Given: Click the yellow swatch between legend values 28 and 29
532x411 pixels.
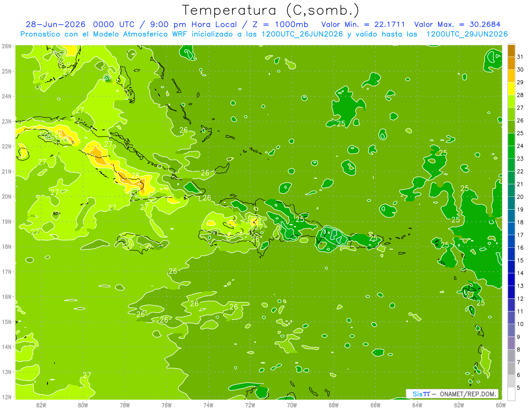Looking at the screenshot, I should point(511,89).
